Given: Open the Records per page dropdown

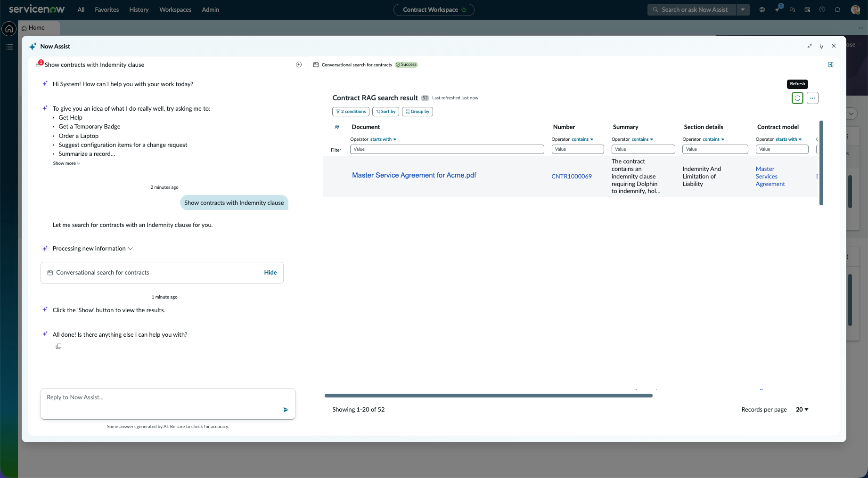Looking at the screenshot, I should 802,410.
